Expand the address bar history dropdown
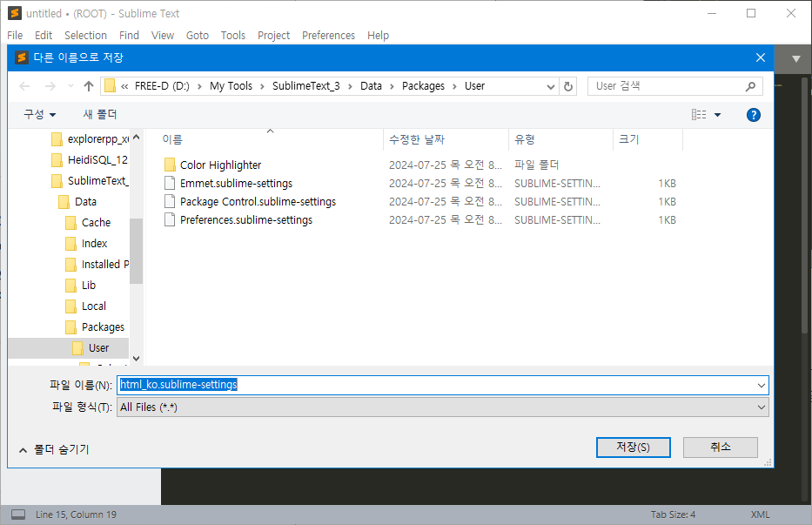This screenshot has width=812, height=525. pyautogui.click(x=551, y=86)
